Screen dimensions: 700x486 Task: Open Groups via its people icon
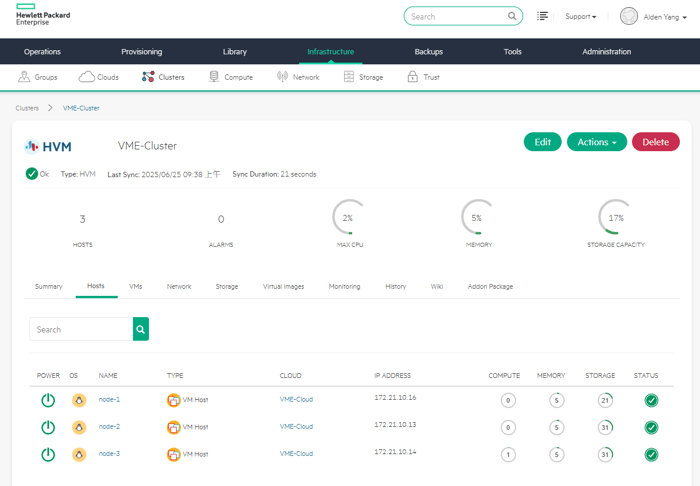tap(24, 77)
